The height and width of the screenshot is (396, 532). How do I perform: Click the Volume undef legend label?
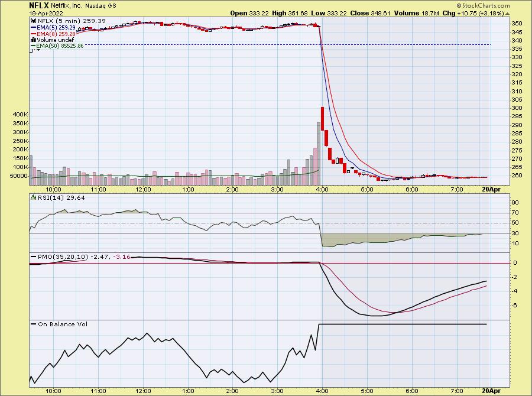click(56, 40)
